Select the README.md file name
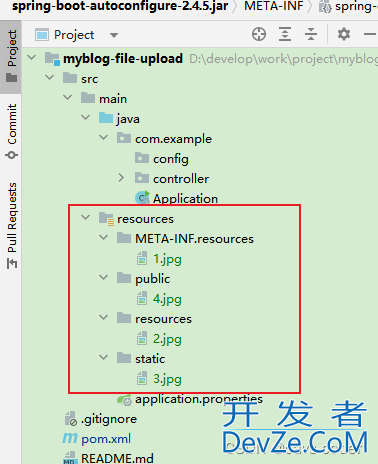The width and height of the screenshot is (378, 464). pos(117,458)
